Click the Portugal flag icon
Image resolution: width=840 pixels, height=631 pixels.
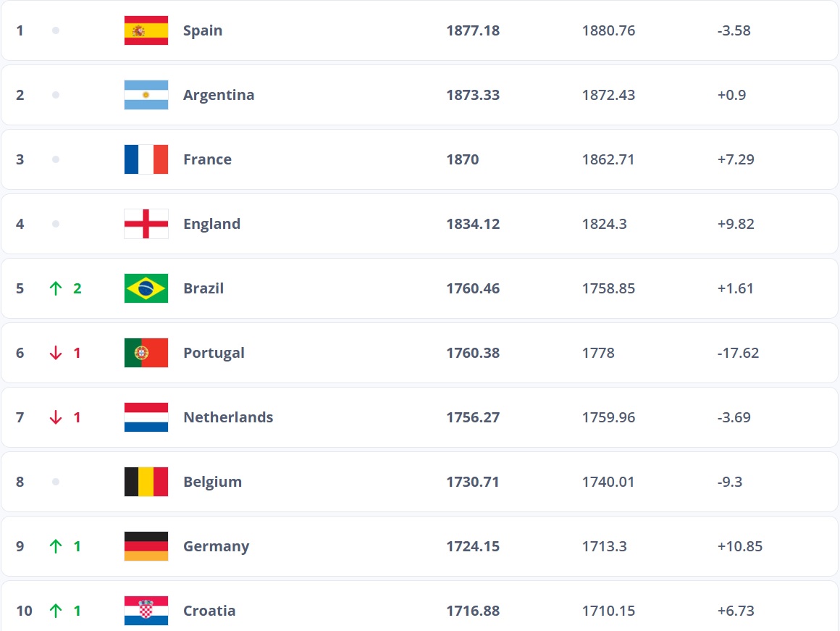[146, 353]
